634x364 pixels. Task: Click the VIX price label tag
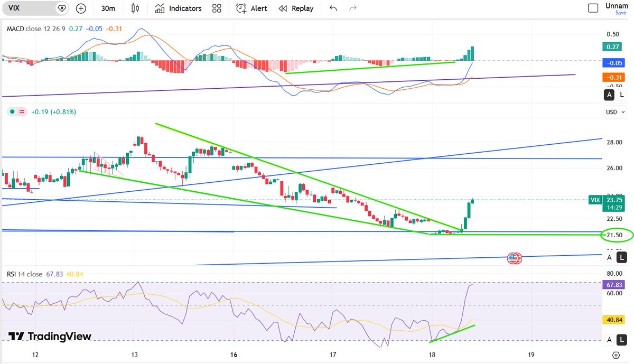click(595, 200)
